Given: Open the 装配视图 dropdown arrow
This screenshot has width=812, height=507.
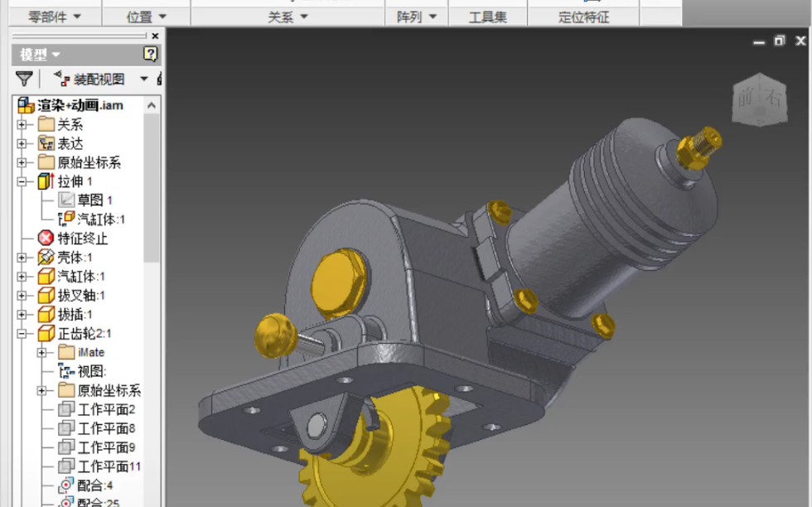Looking at the screenshot, I should click(x=144, y=80).
